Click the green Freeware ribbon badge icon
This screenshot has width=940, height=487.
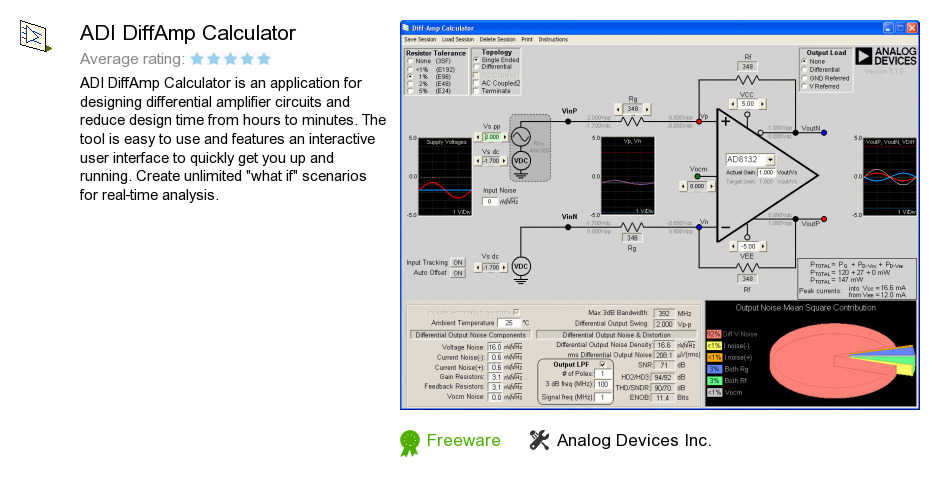409,443
